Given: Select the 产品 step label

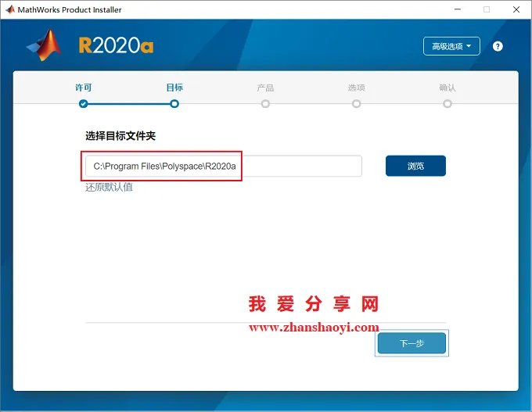Looking at the screenshot, I should click(x=265, y=88).
